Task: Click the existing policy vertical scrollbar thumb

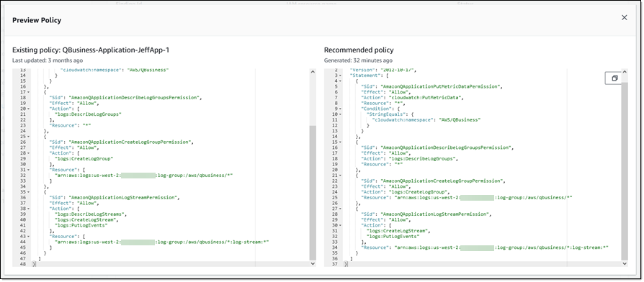Action: click(x=313, y=193)
